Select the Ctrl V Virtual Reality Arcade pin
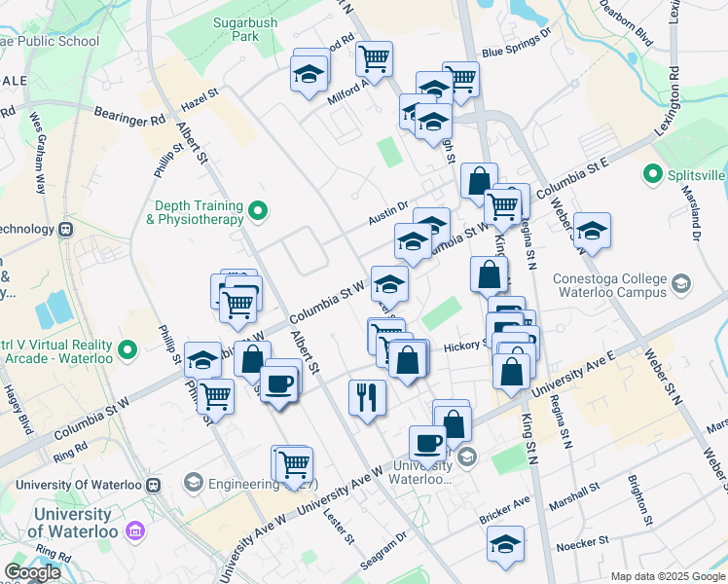Screen dimensions: 728x584 coord(127,351)
